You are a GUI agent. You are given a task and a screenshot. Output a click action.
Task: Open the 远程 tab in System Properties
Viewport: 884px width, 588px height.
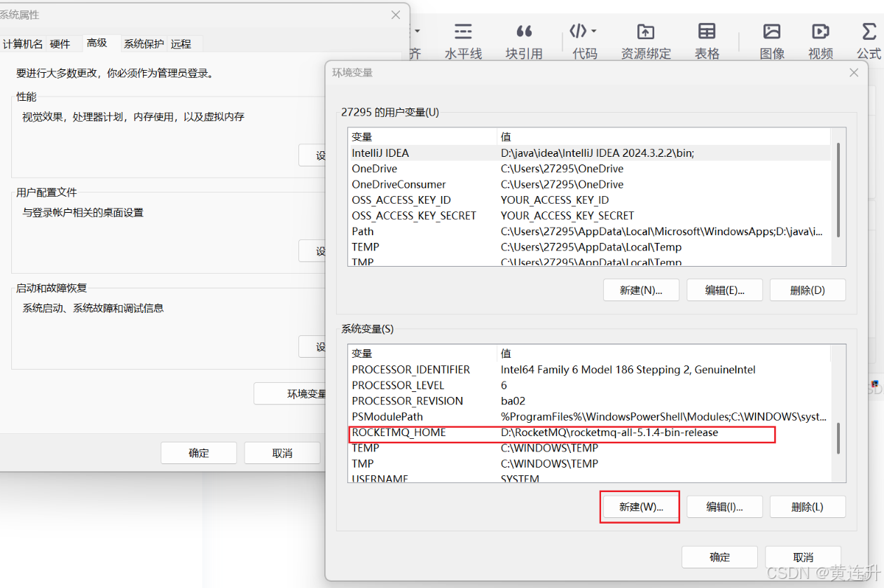pyautogui.click(x=181, y=43)
